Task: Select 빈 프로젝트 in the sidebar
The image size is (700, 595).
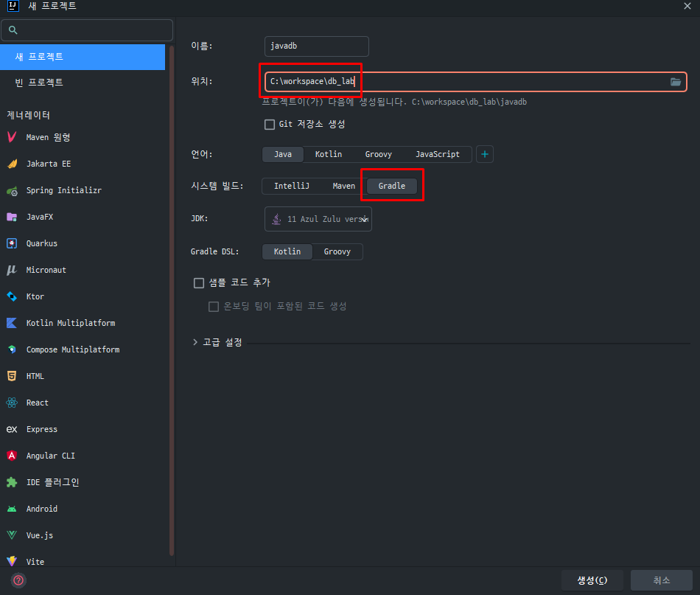Action: coord(83,83)
